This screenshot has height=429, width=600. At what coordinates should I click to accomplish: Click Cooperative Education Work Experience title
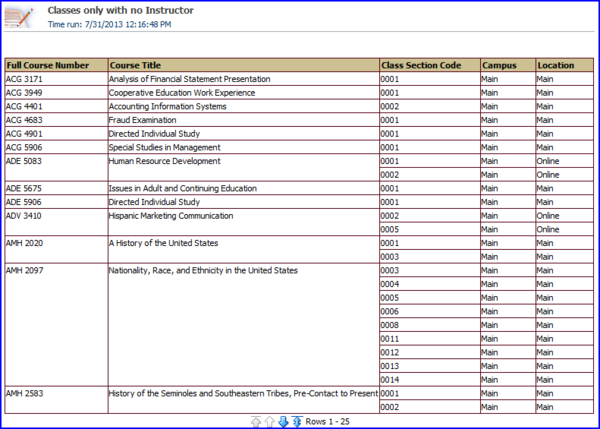click(182, 93)
